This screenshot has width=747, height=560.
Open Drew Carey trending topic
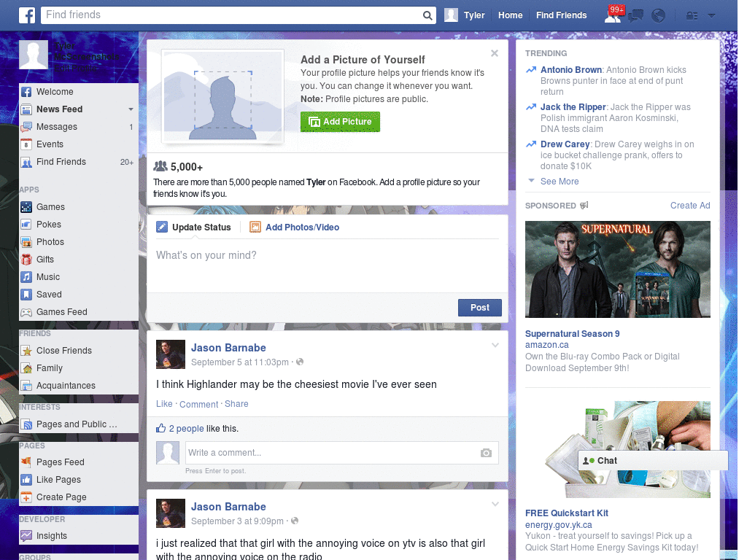point(565,144)
